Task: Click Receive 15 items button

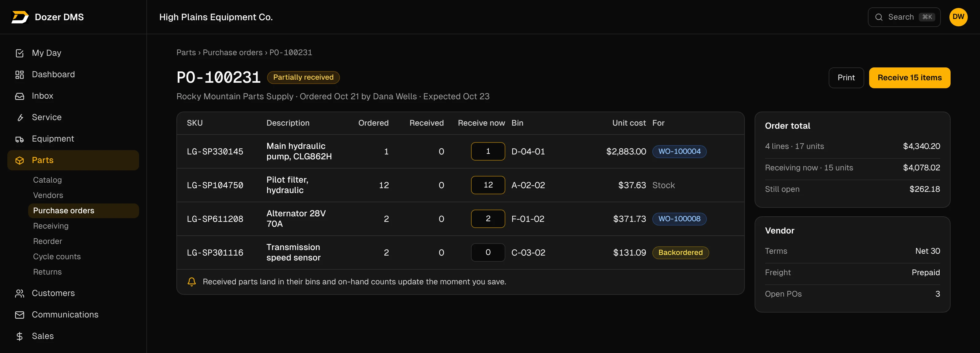Action: [909, 78]
